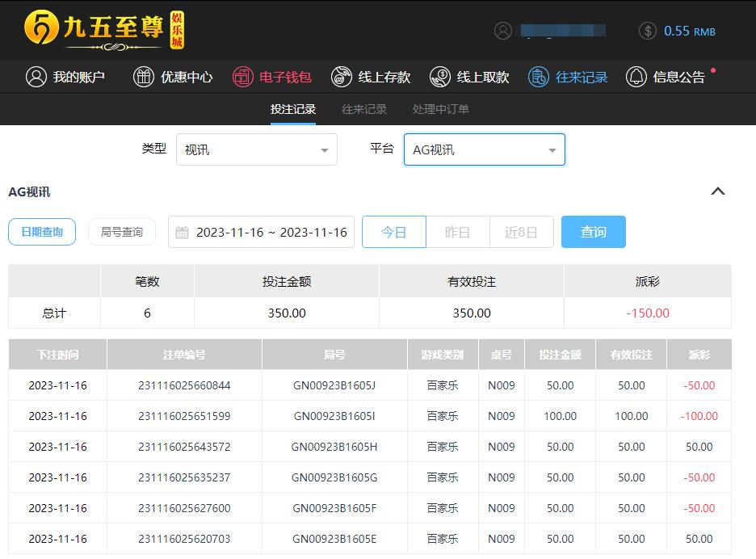The image size is (756, 559).
Task: Open 优惠中心 gift icon
Action: (x=143, y=77)
